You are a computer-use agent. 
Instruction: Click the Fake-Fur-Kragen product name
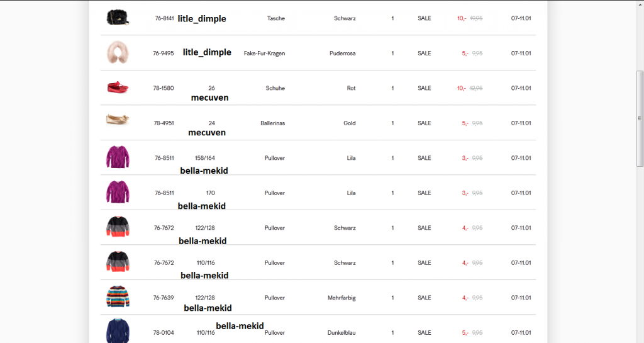coord(264,53)
